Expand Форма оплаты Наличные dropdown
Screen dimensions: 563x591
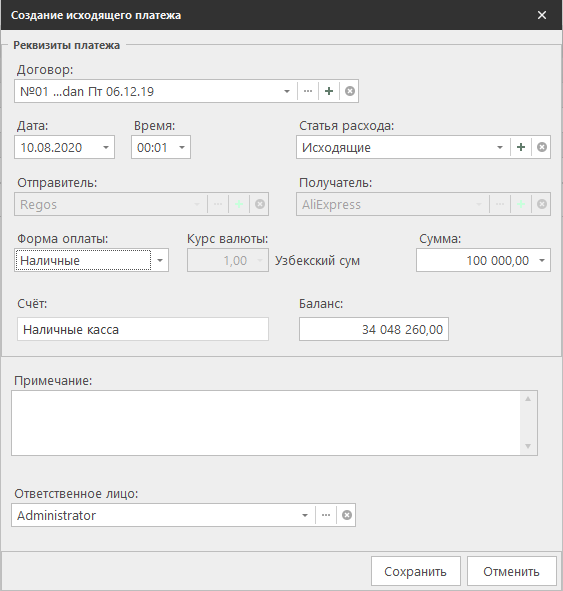(160, 260)
